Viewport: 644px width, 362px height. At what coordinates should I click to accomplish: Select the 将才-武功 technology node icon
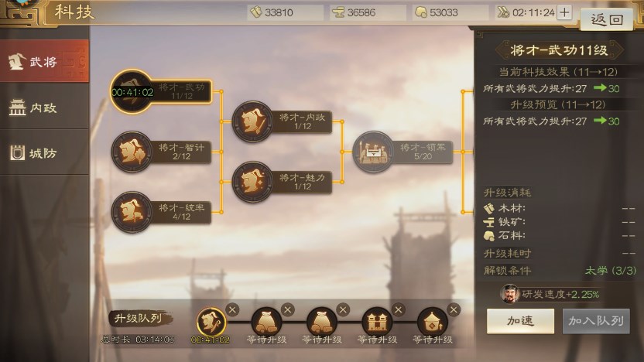(132, 91)
